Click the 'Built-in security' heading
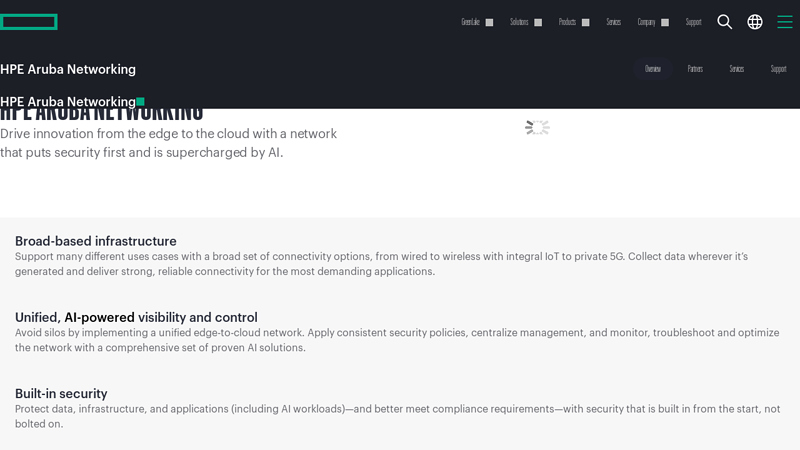 [x=61, y=393]
